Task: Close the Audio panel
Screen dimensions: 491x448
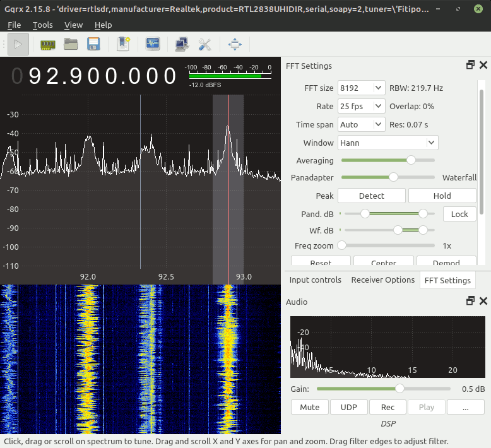Action: tap(483, 301)
